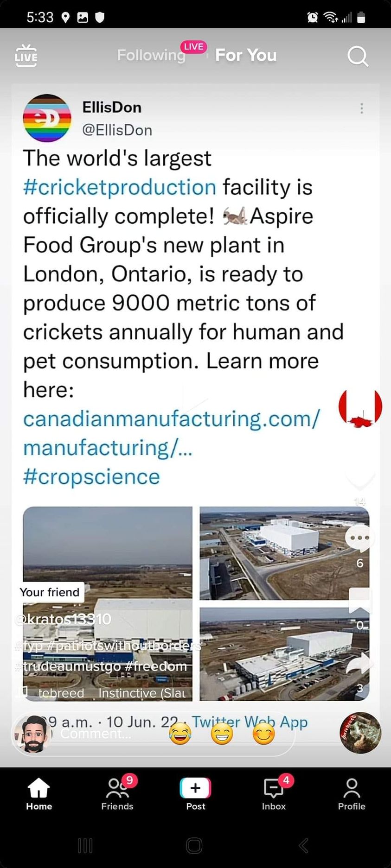Send the laughing-crying emoji reaction

[x=180, y=734]
